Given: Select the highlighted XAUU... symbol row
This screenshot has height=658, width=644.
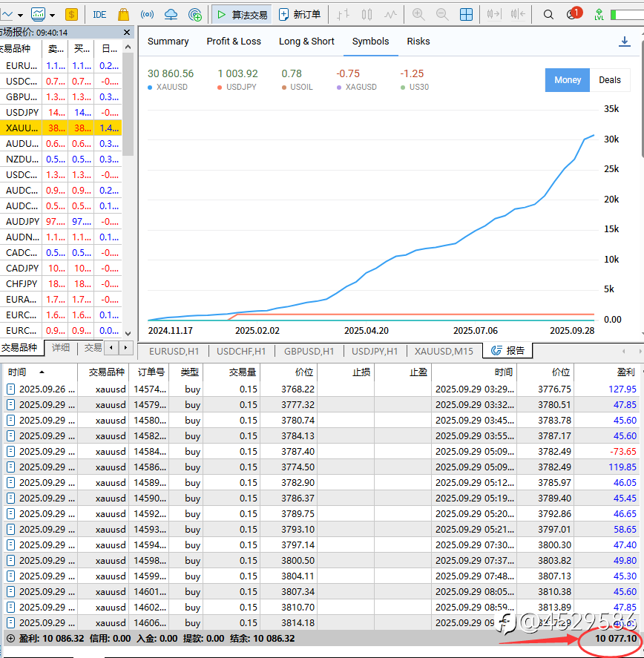Looking at the screenshot, I should point(61,128).
